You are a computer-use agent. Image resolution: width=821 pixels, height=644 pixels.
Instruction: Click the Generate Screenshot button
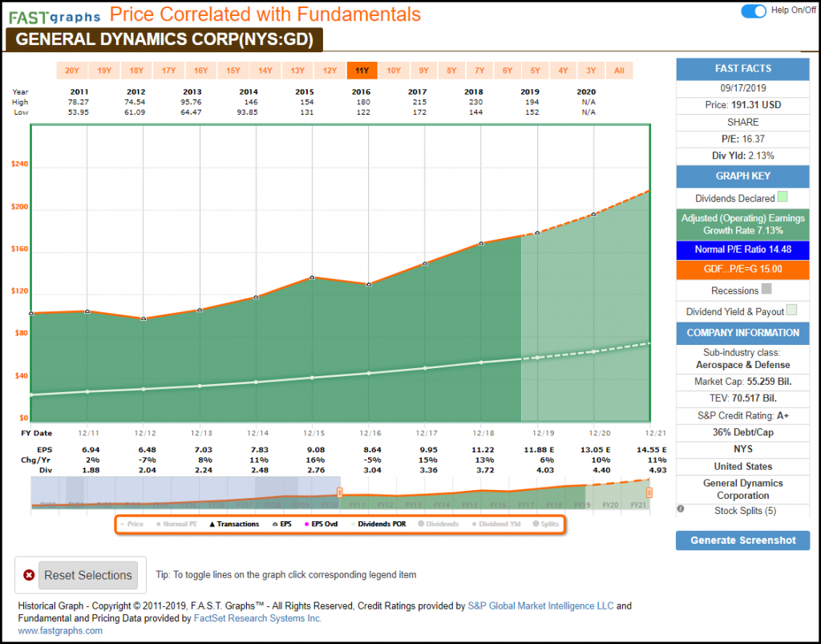tap(742, 541)
